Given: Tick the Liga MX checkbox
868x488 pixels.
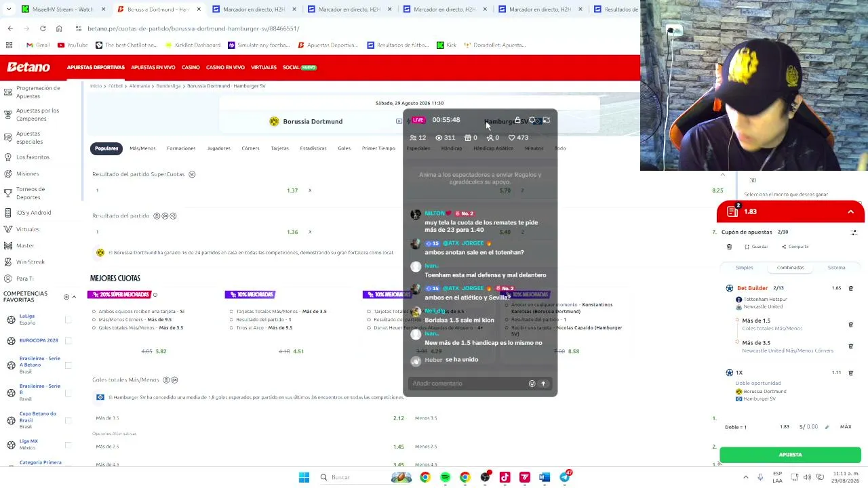Looking at the screenshot, I should pyautogui.click(x=68, y=445).
